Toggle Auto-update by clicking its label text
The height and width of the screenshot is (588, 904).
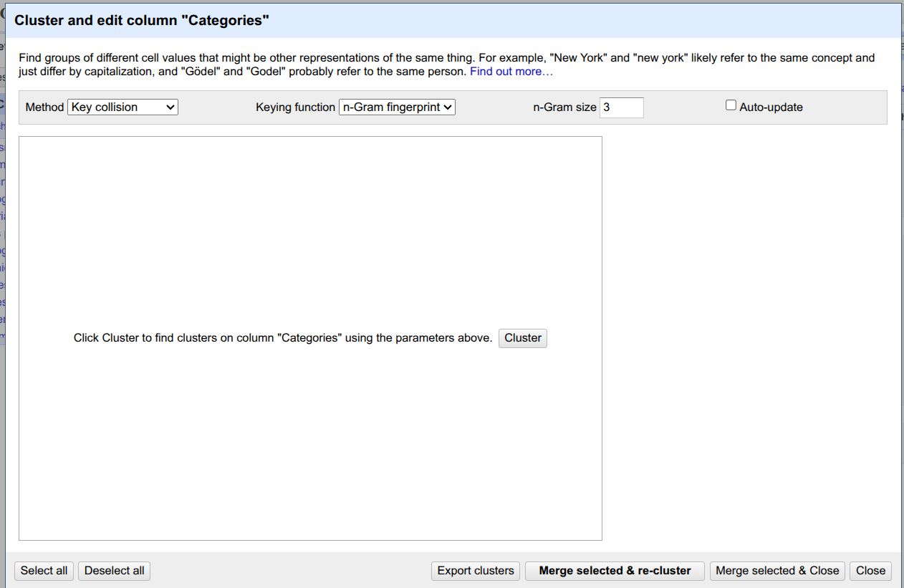click(x=771, y=107)
